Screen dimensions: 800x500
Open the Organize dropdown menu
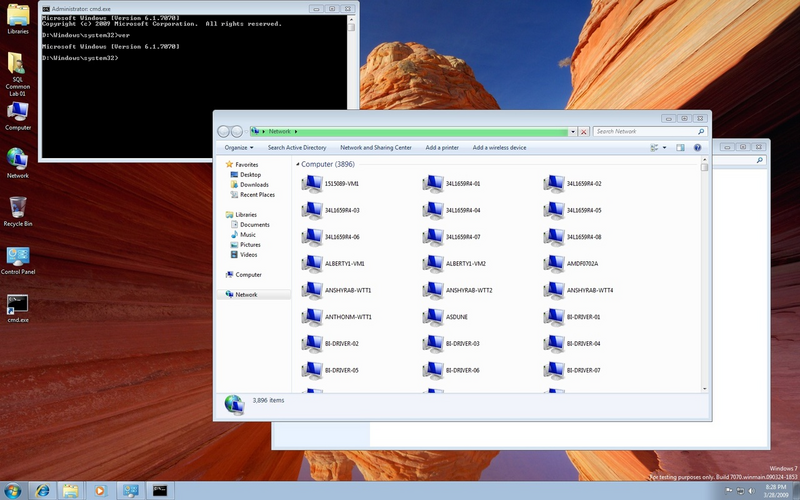(239, 148)
